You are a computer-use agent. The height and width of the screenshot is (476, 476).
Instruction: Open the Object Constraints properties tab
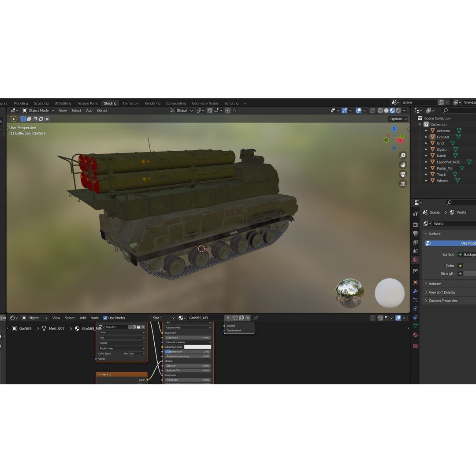[x=415, y=317]
